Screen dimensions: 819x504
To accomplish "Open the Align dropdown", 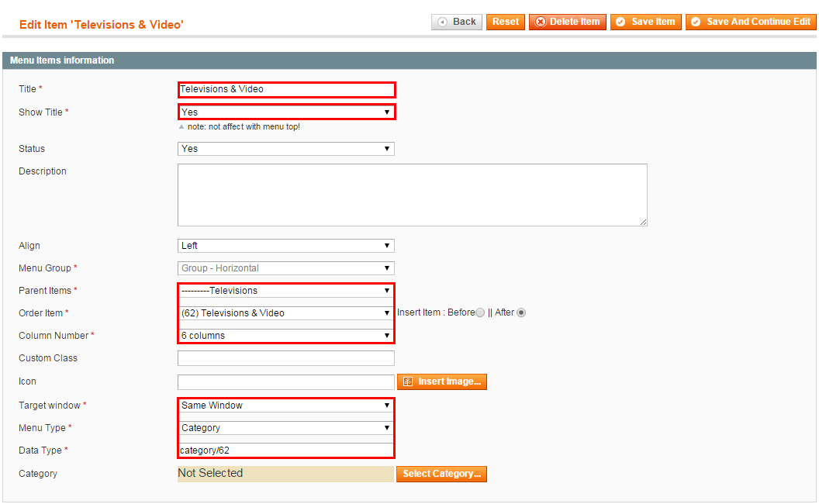I will pos(286,246).
